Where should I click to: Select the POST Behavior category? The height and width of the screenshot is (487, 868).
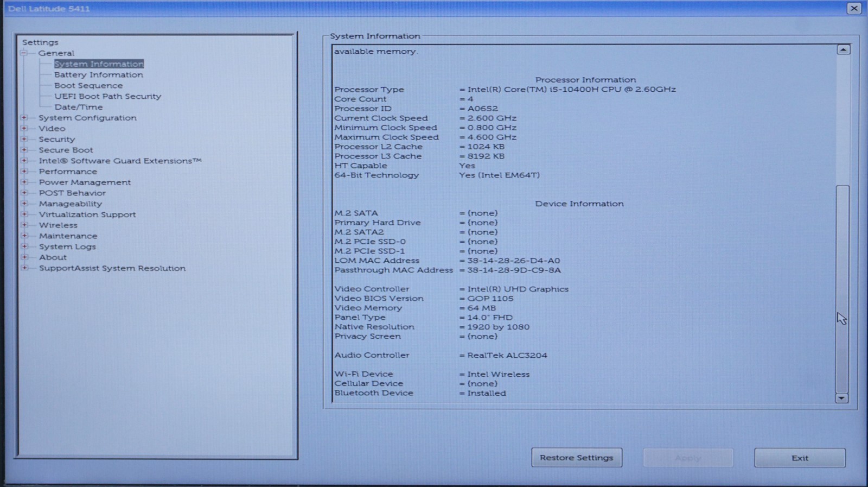coord(72,193)
